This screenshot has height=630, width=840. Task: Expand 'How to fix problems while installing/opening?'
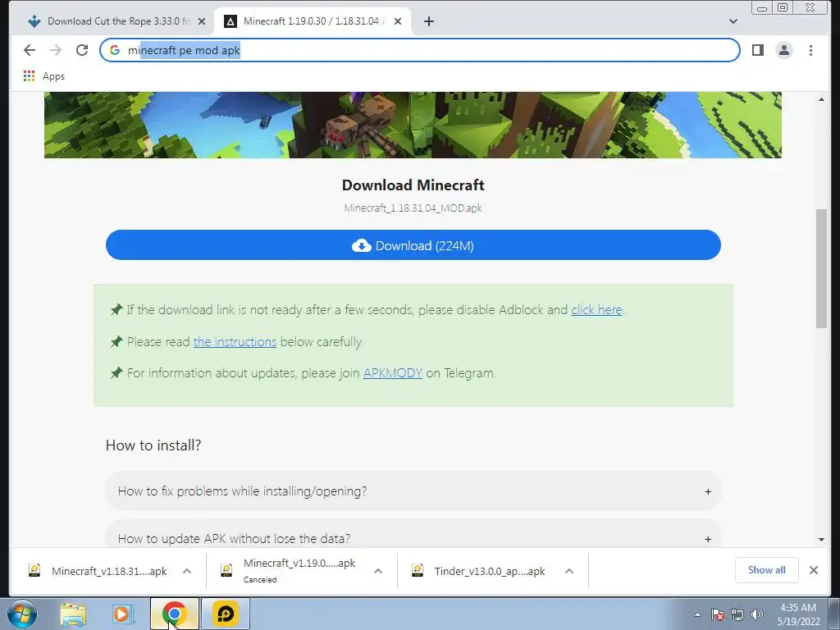coord(413,491)
